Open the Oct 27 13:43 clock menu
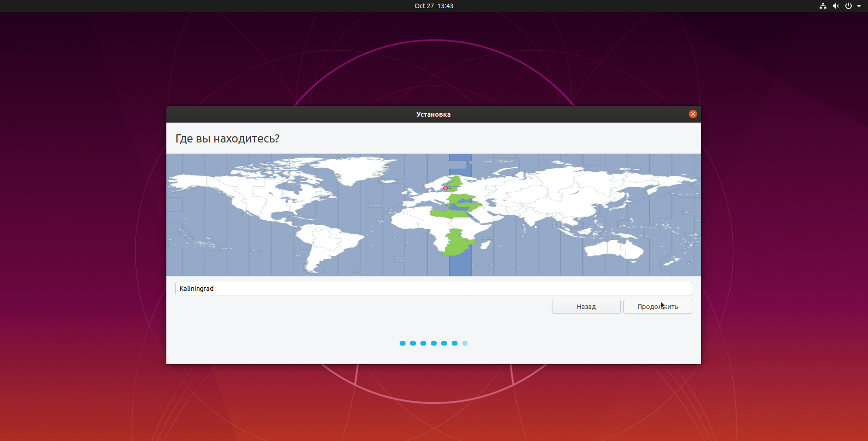The height and width of the screenshot is (441, 868). (x=434, y=6)
